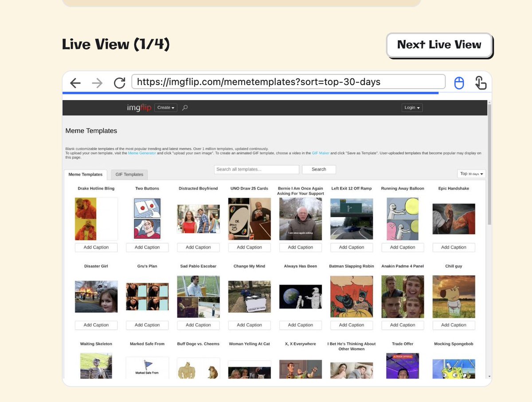Open the Sad Pablo Escobar thumbnail
The image size is (532, 402).
[198, 297]
